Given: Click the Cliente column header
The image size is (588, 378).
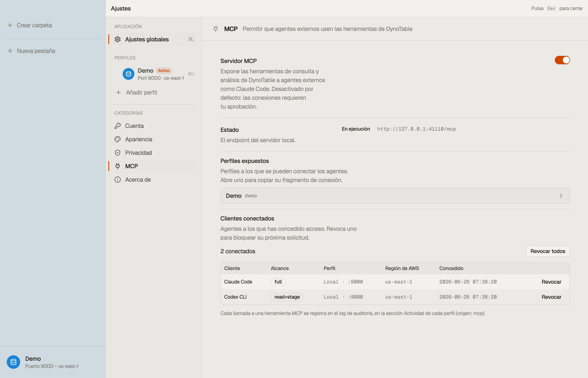Looking at the screenshot, I should (232, 269).
